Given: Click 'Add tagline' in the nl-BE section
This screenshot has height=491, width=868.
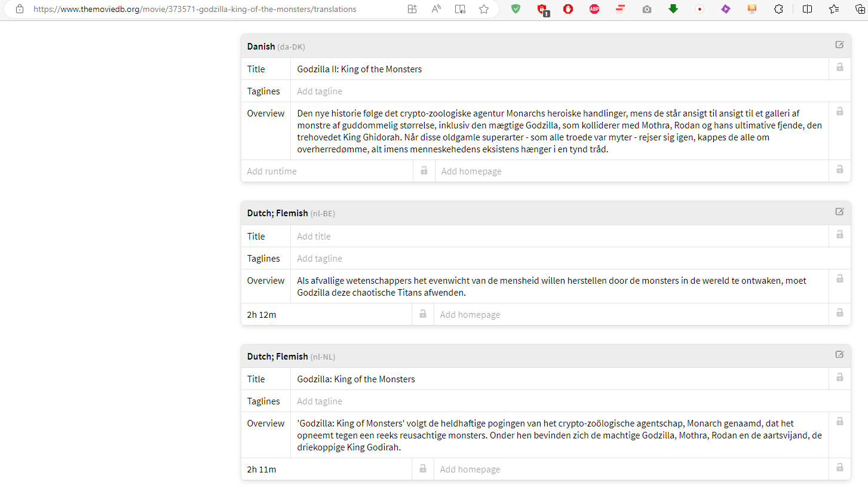Looking at the screenshot, I should tap(320, 259).
